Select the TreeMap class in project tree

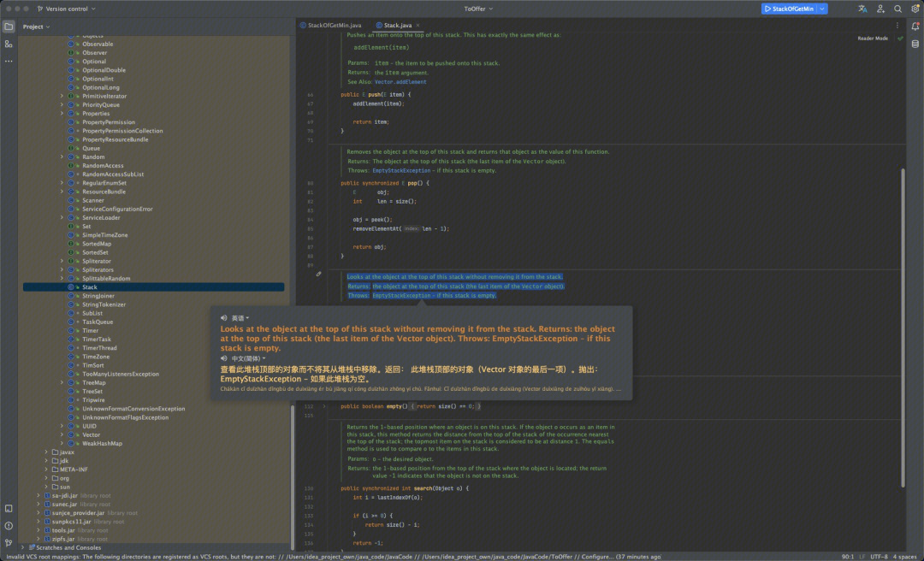pos(94,382)
